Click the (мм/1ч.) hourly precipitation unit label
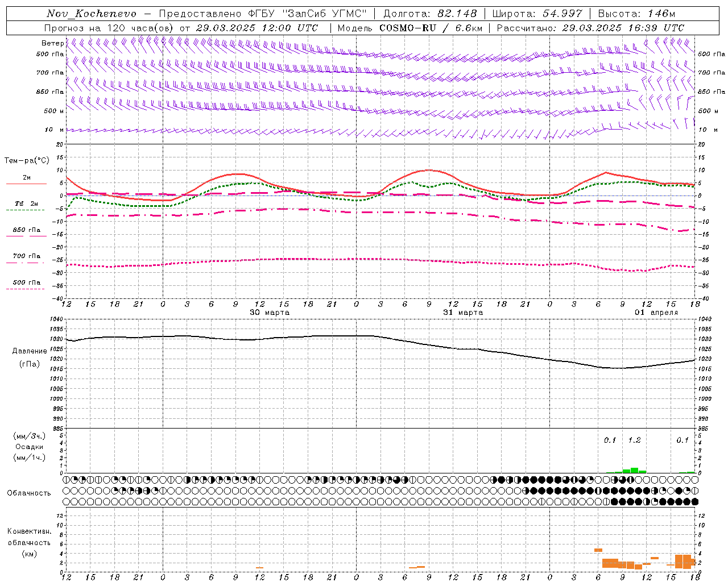Screen dimensions: 728x582 (30, 458)
